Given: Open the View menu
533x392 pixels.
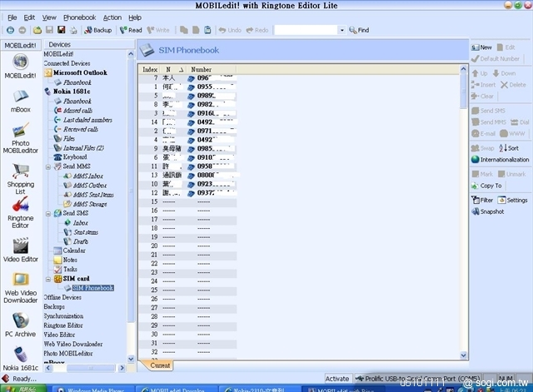Looking at the screenshot, I should coord(49,17).
